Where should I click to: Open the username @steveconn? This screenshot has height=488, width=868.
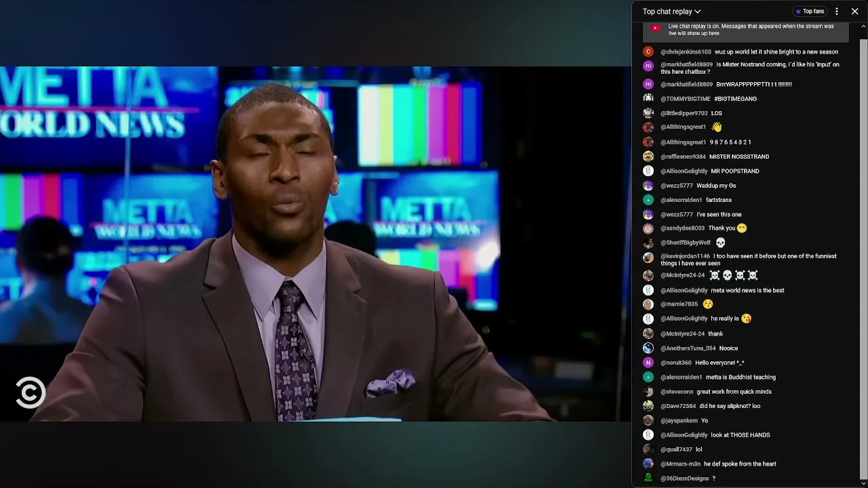coord(677,392)
